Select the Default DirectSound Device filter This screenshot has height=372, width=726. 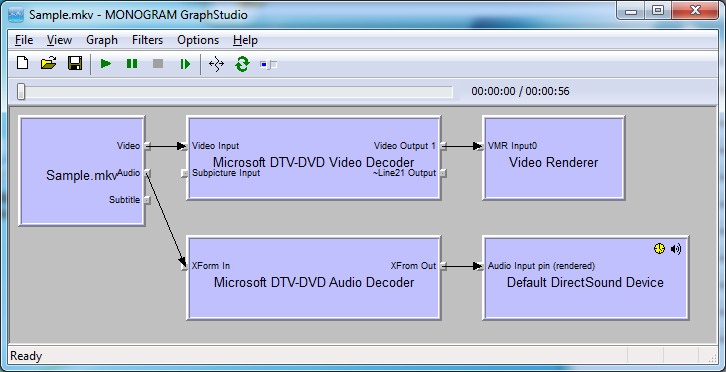(x=586, y=278)
